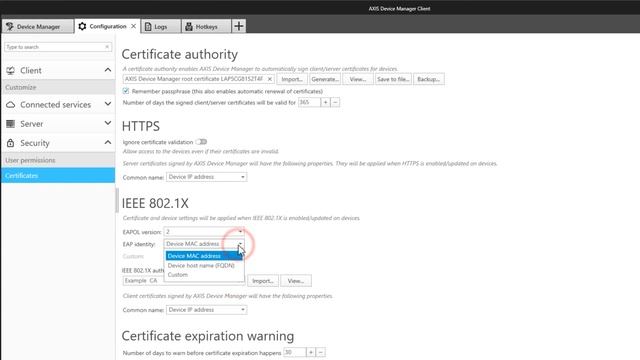Open the Device Manager tab

click(x=38, y=27)
